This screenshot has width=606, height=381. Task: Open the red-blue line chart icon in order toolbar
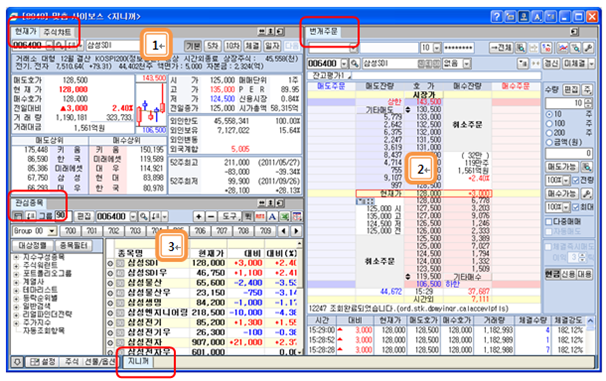[x=563, y=48]
